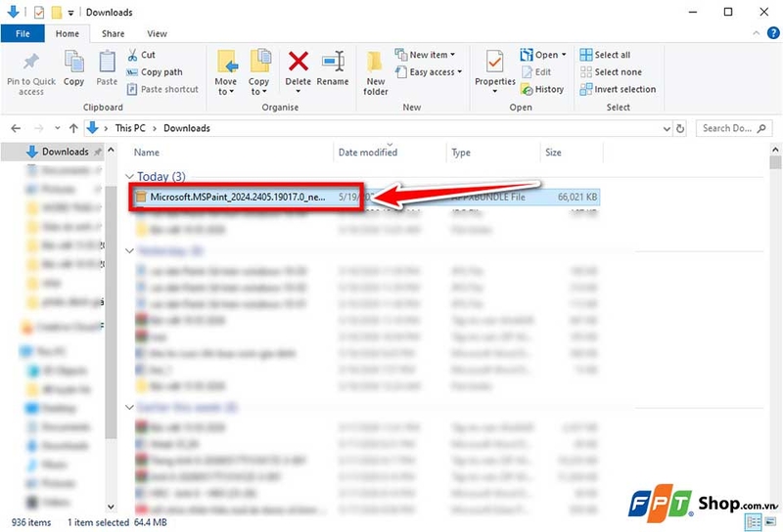This screenshot has height=532, width=783.
Task: Switch to large icons view in status bar
Action: point(770,522)
